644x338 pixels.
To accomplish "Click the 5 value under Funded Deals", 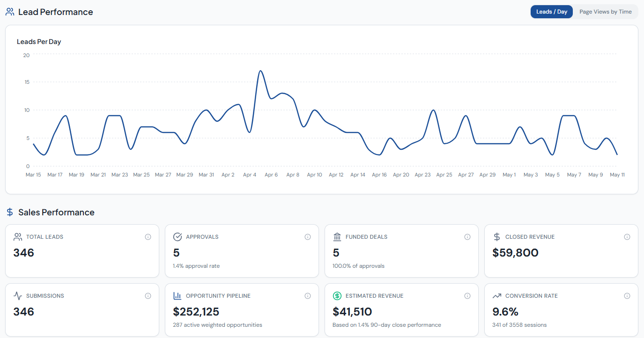I will [x=336, y=253].
